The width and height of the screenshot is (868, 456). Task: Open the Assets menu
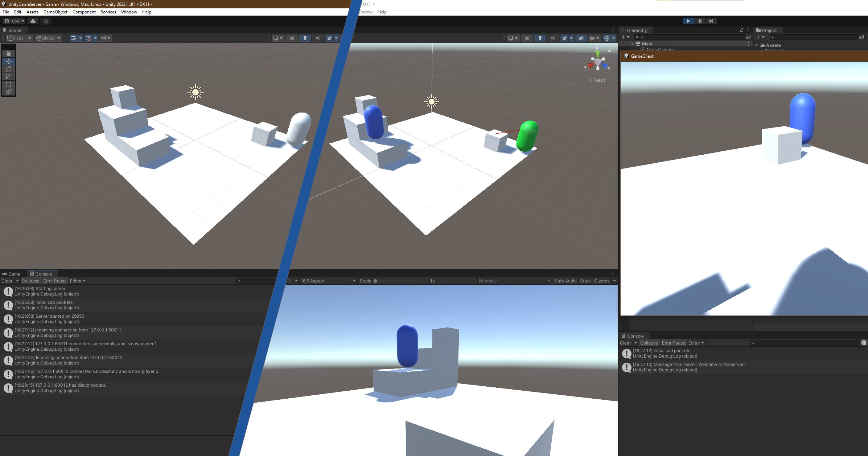coord(32,12)
